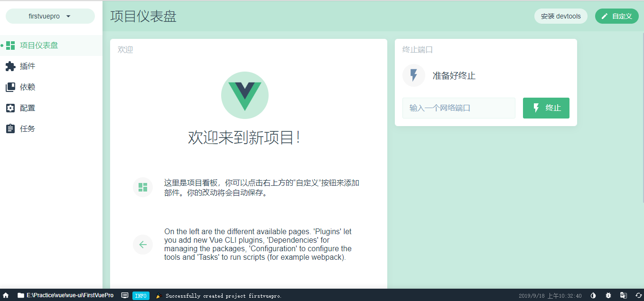Viewport: 644px width, 301px height.
Task: Click the Vue logo in welcome card
Action: click(x=245, y=95)
